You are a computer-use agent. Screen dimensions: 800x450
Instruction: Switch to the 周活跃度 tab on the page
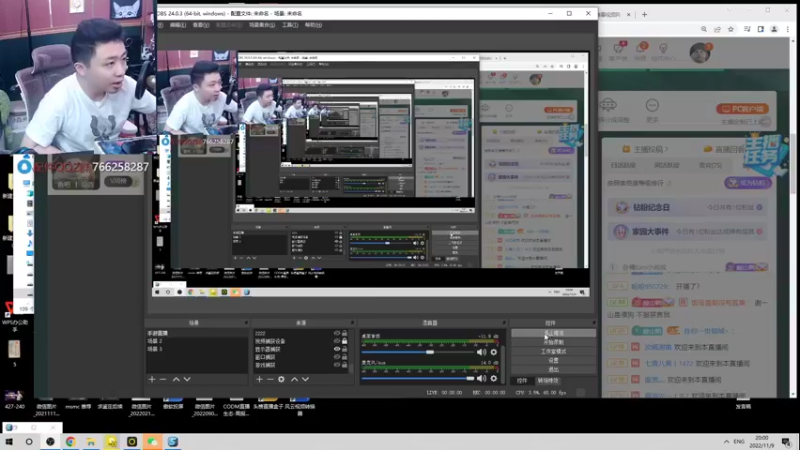pos(666,165)
